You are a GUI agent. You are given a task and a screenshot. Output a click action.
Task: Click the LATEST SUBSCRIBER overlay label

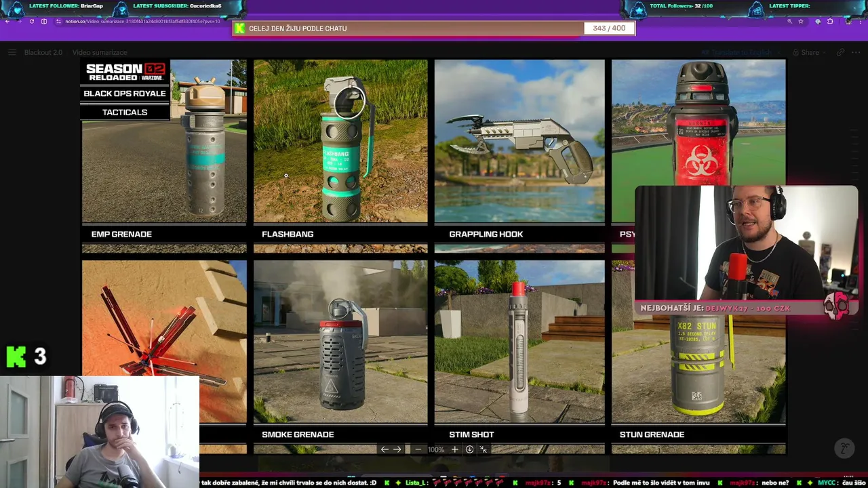[x=177, y=6]
